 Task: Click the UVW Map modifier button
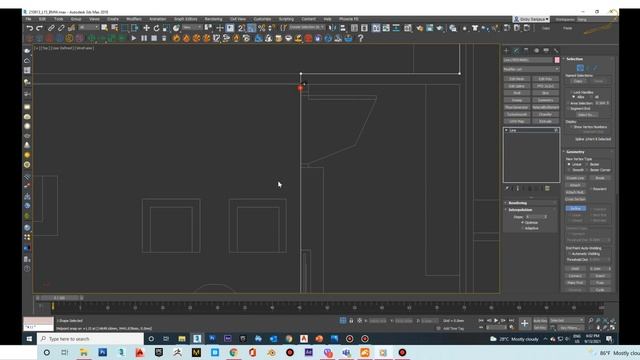point(517,121)
